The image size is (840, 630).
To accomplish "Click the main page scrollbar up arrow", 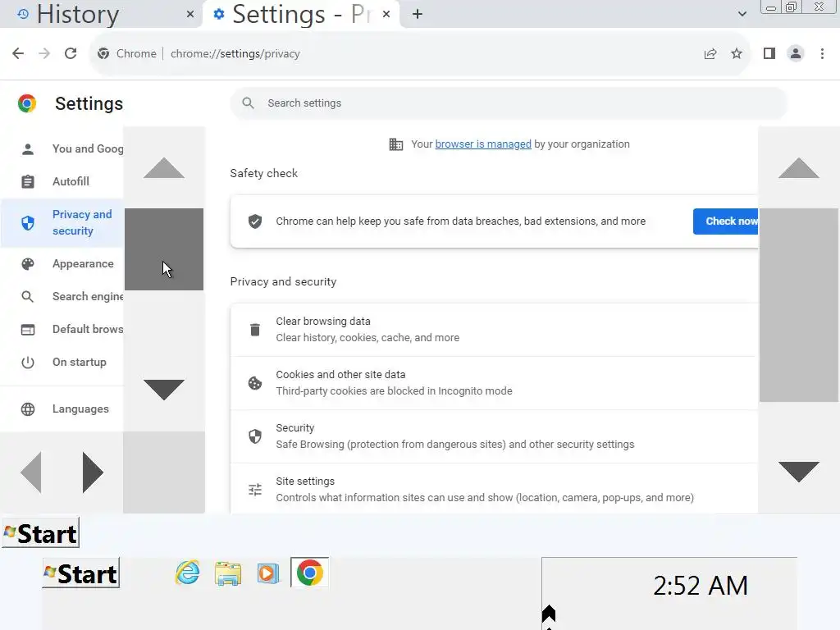I will tap(799, 167).
